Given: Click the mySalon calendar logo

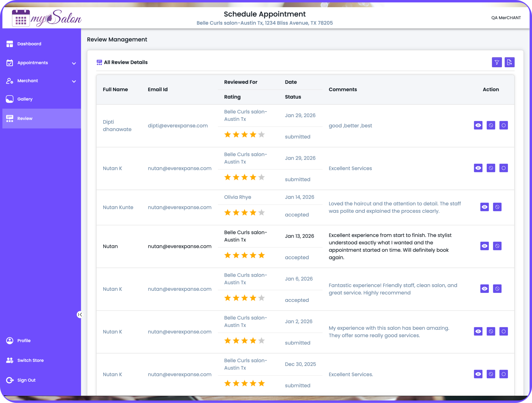Looking at the screenshot, I should (x=20, y=18).
